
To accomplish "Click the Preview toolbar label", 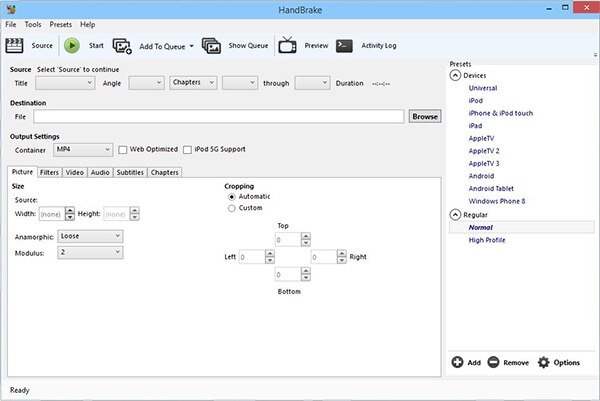I will [316, 46].
